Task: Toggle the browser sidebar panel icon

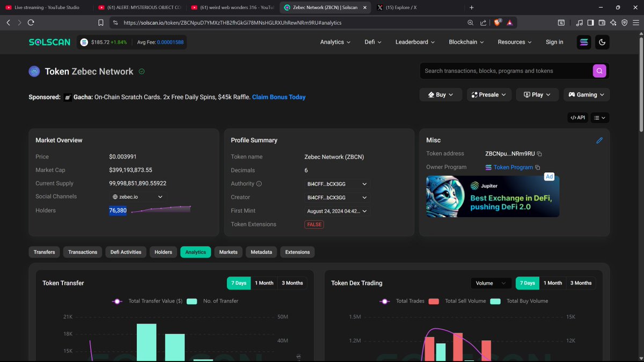Action: point(590,23)
